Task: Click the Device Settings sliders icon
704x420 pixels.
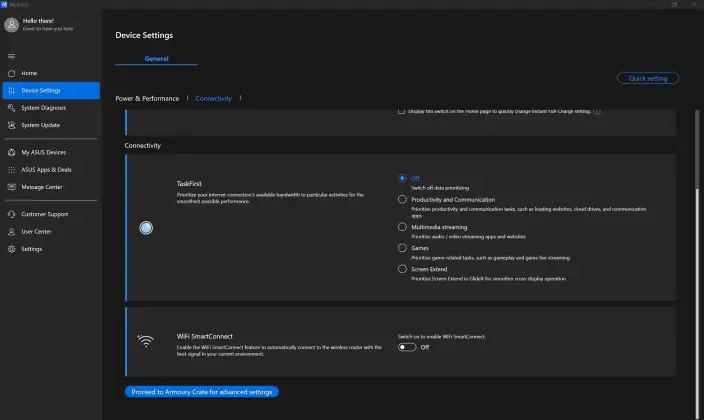Action: [12, 90]
